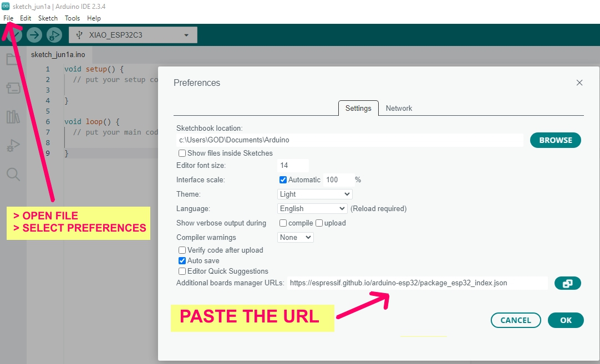Open the Edit menu

(x=26, y=18)
